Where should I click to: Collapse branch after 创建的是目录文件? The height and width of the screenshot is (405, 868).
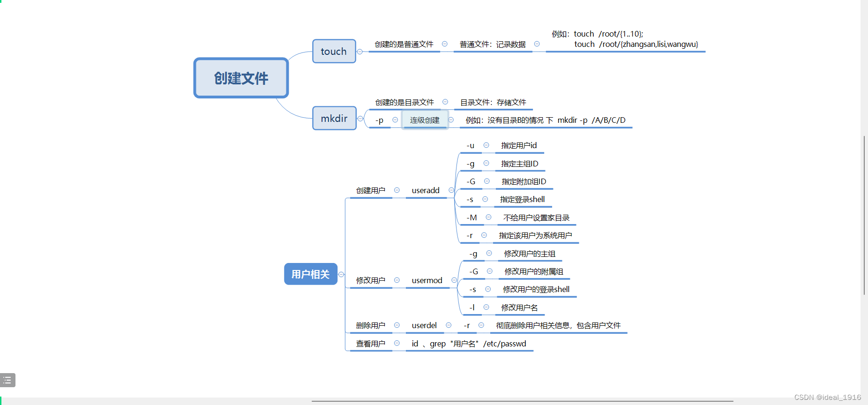[x=445, y=102]
